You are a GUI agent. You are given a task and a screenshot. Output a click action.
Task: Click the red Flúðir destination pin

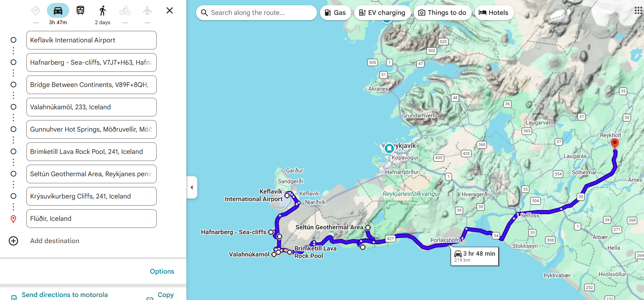point(615,143)
